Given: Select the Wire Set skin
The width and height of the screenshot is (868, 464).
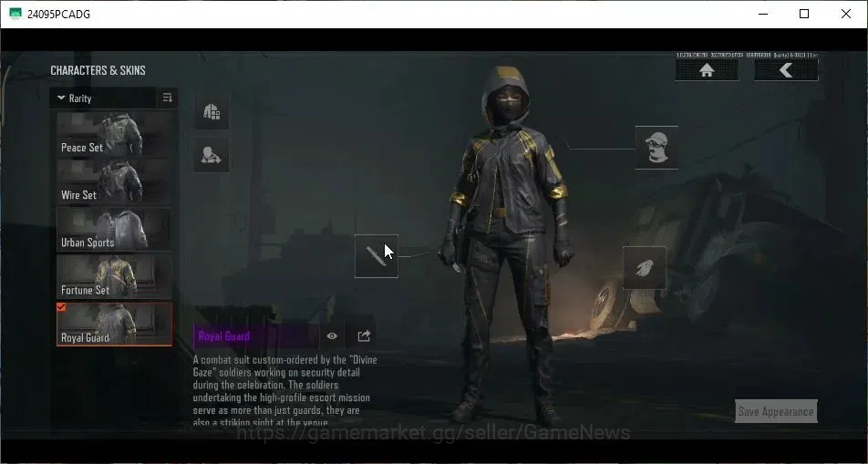Looking at the screenshot, I should click(x=114, y=182).
